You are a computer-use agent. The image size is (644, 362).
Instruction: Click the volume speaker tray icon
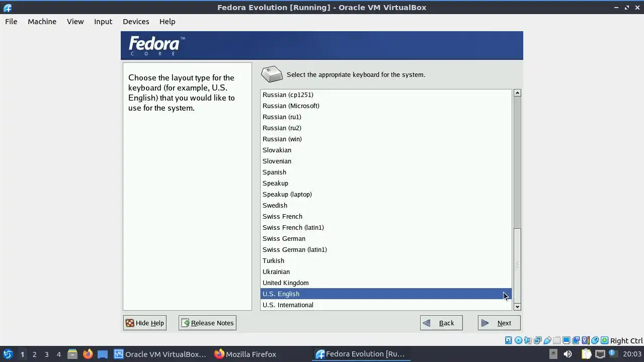tap(568, 354)
